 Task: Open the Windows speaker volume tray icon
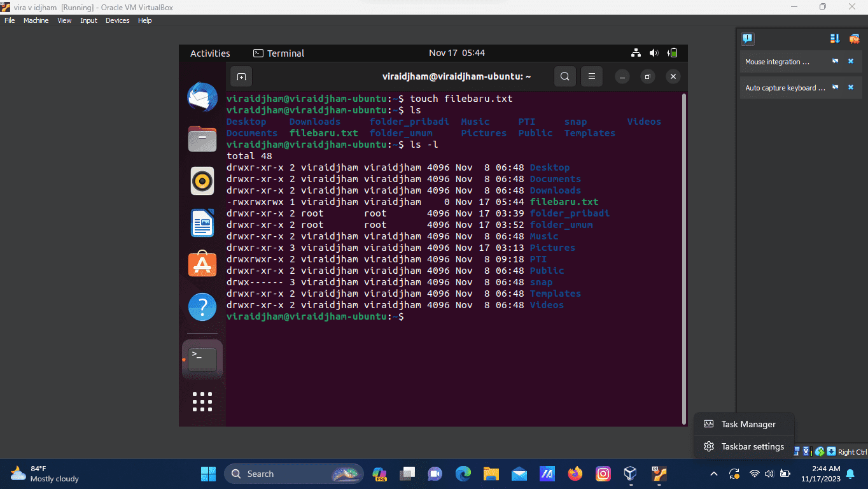coord(769,474)
